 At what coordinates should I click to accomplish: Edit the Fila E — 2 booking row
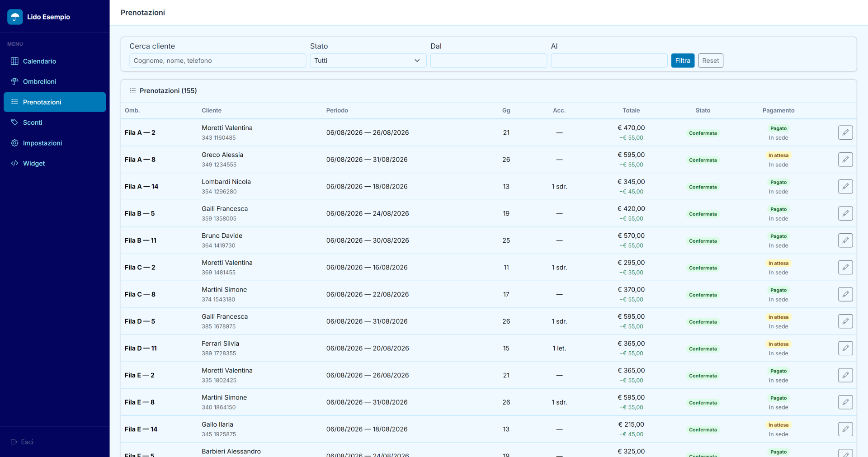[x=845, y=375]
